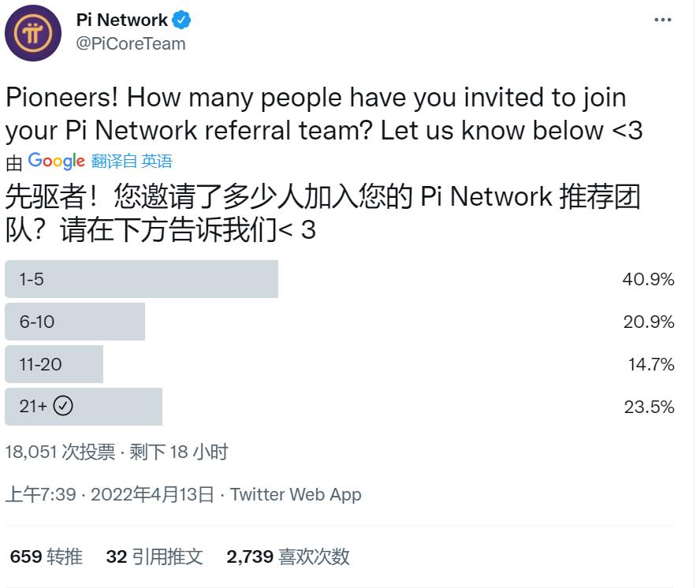
Task: Click the Google translate logo
Action: [x=56, y=161]
